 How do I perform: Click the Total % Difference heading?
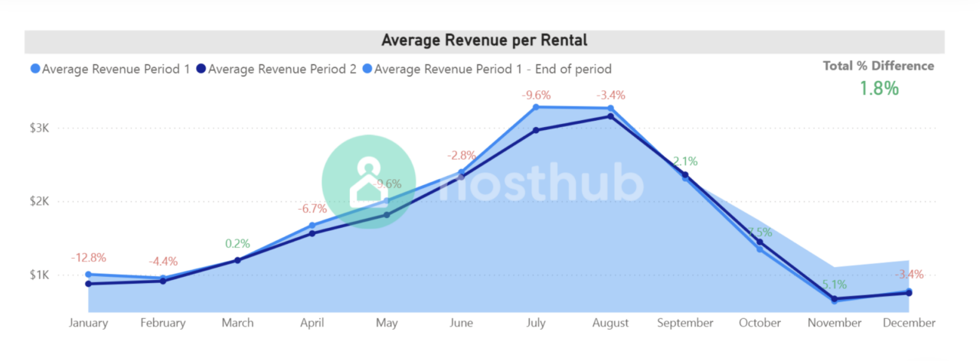pyautogui.click(x=878, y=66)
